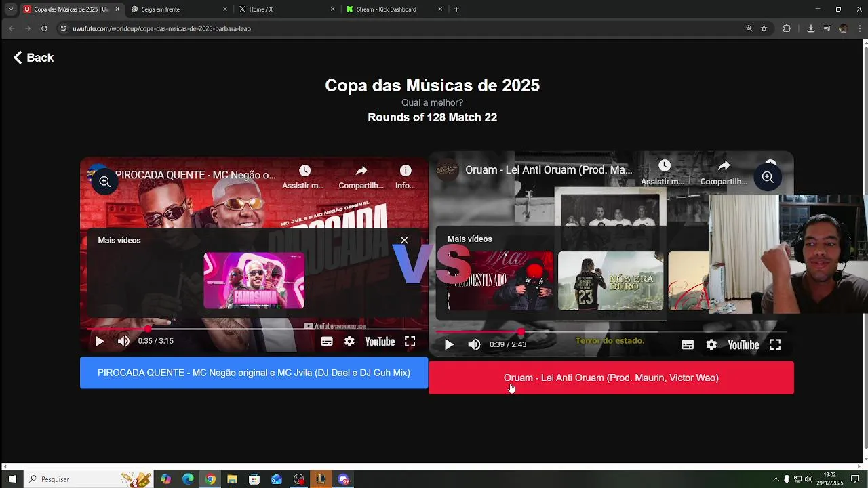Go back with the Back arrow link

[33, 58]
